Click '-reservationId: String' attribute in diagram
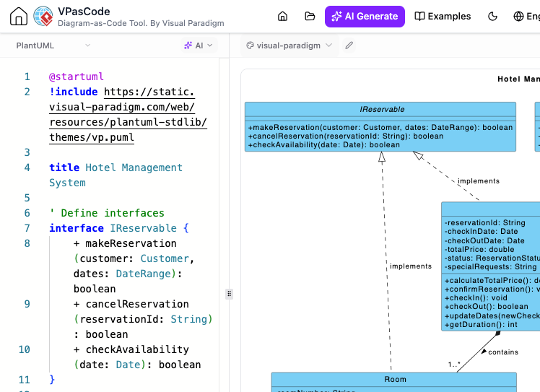540x392 pixels. 485,222
